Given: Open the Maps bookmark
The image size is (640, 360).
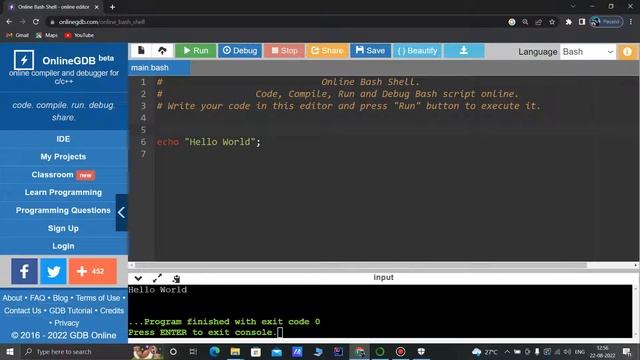Looking at the screenshot, I should click(47, 35).
